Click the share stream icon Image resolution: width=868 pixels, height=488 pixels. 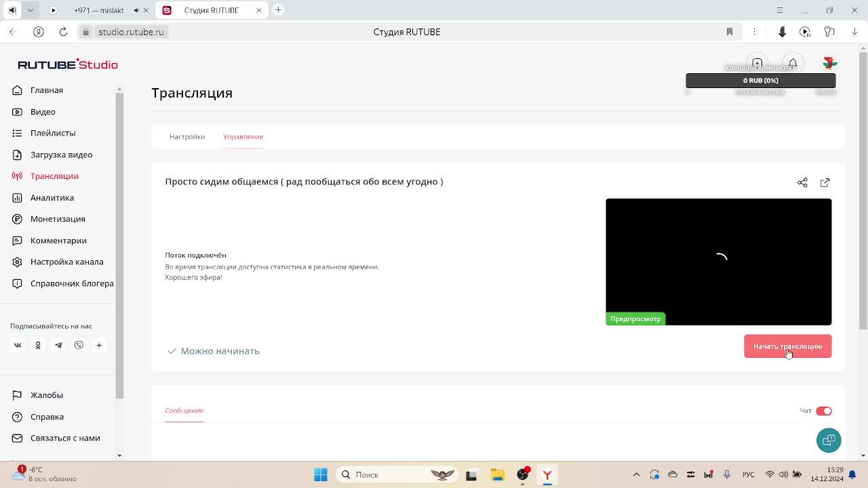(x=802, y=182)
